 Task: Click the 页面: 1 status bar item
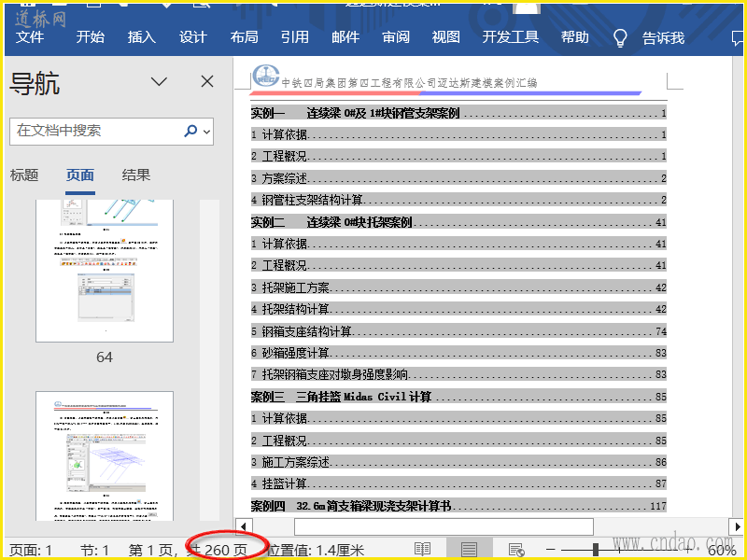31,551
